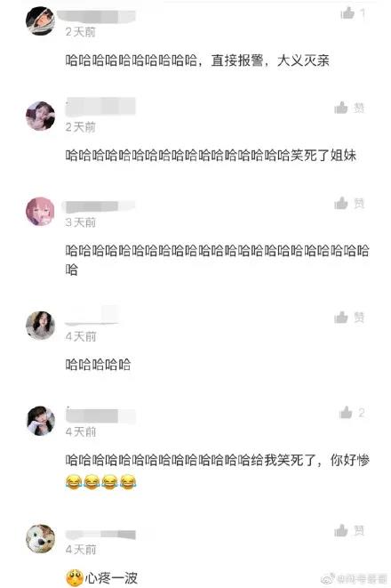This screenshot has height=588, width=391.
Task: Tap thumbs-up on the 笑死了姐妹 comment
Action: tap(341, 108)
